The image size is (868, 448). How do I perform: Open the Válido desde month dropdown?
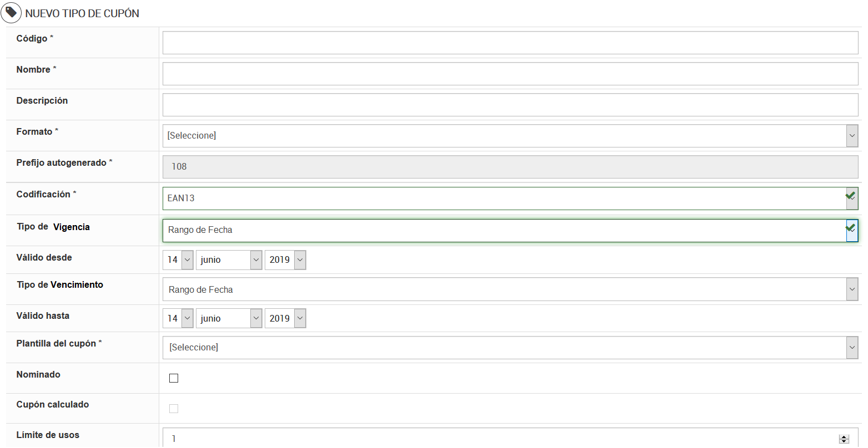229,259
